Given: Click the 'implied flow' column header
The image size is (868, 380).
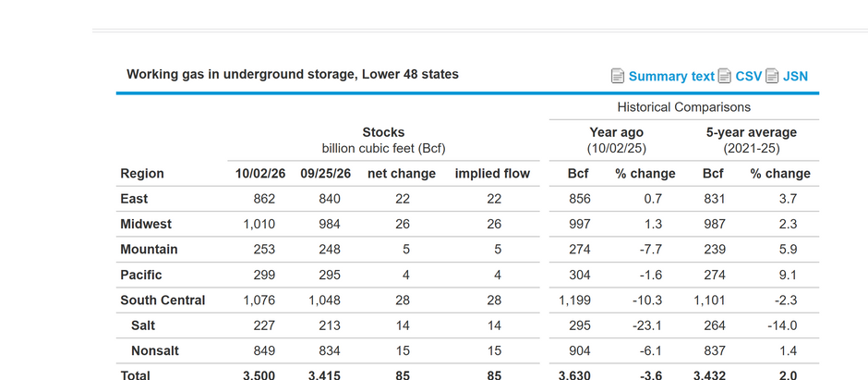Looking at the screenshot, I should (492, 174).
